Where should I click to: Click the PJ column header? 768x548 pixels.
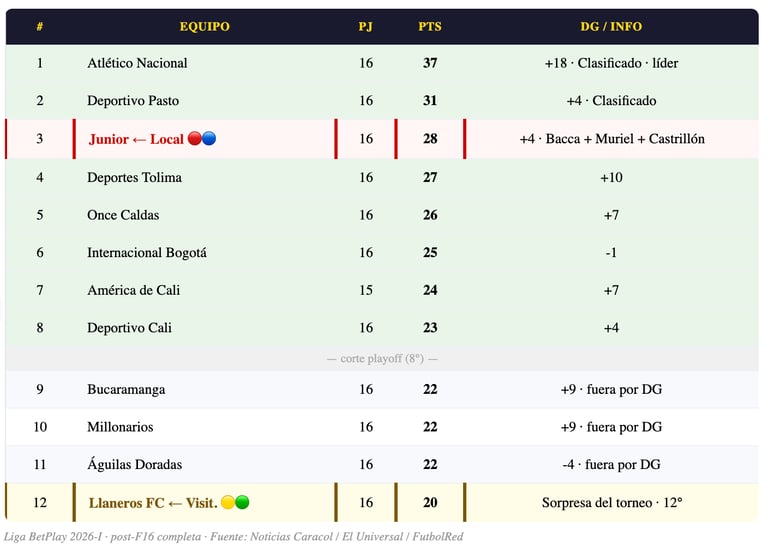coord(366,27)
